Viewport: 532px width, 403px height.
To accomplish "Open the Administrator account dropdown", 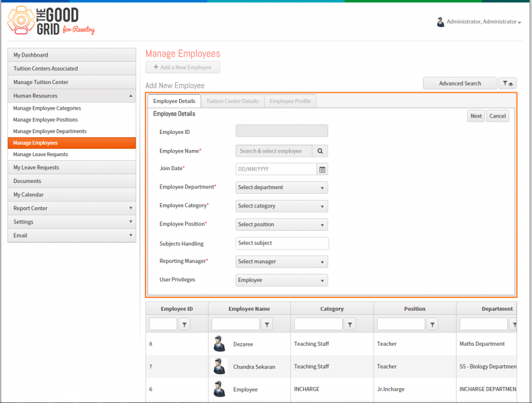I will coord(484,22).
